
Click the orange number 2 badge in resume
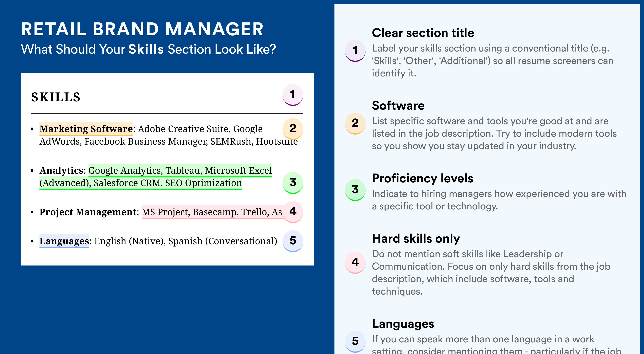click(x=293, y=129)
